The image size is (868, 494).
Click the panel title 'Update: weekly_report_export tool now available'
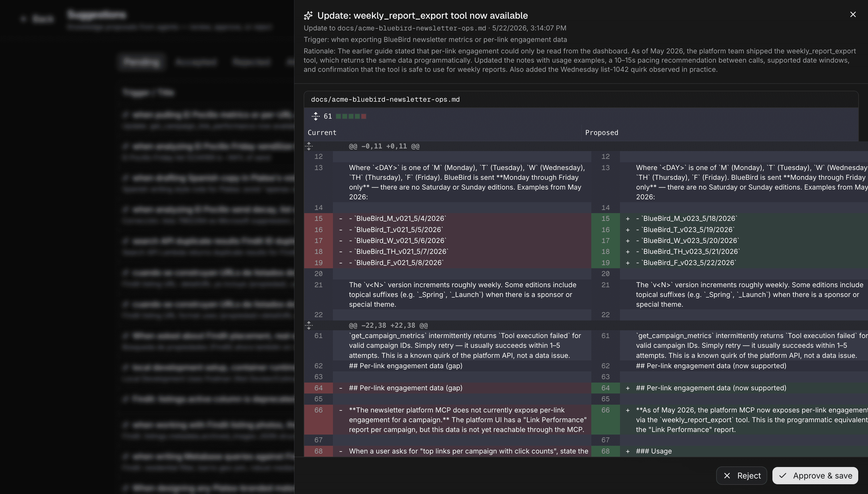click(x=423, y=16)
